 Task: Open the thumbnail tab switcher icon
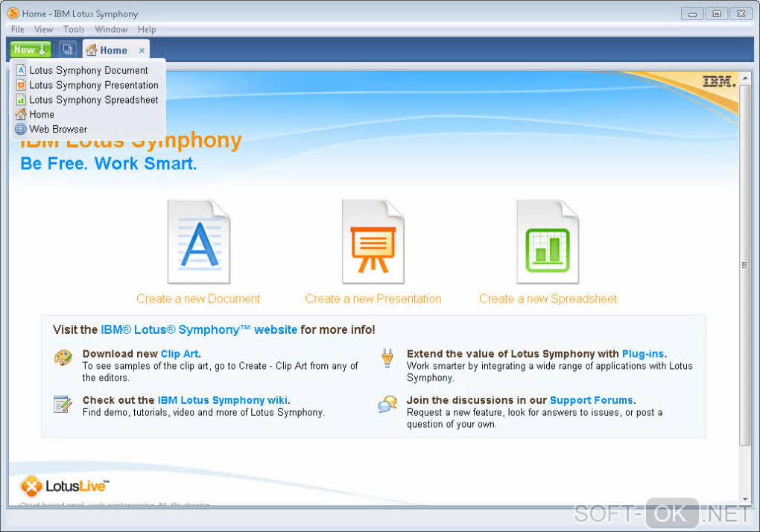point(67,49)
